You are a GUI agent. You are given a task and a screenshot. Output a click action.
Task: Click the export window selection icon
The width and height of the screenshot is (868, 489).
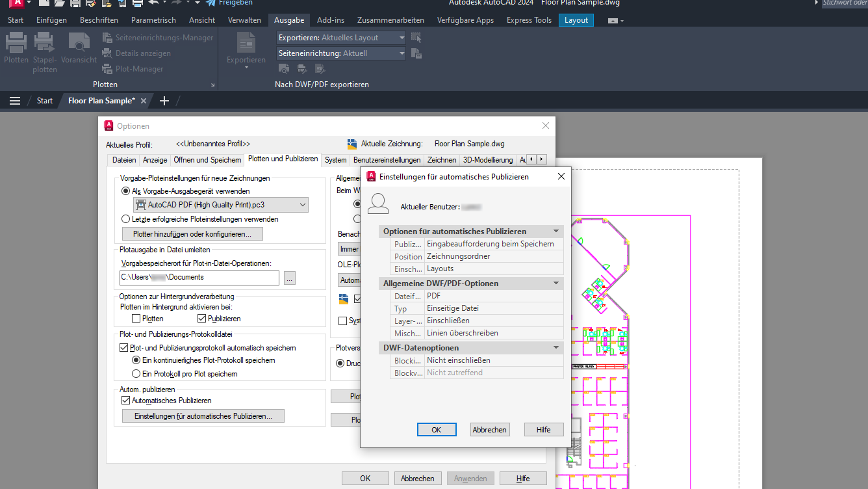416,38
